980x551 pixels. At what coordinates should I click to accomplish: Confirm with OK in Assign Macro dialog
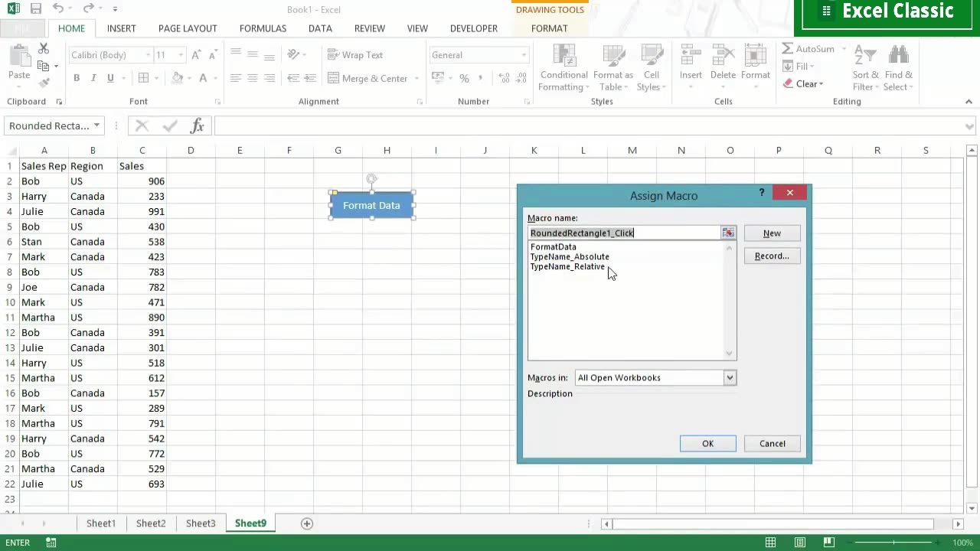[x=708, y=444]
